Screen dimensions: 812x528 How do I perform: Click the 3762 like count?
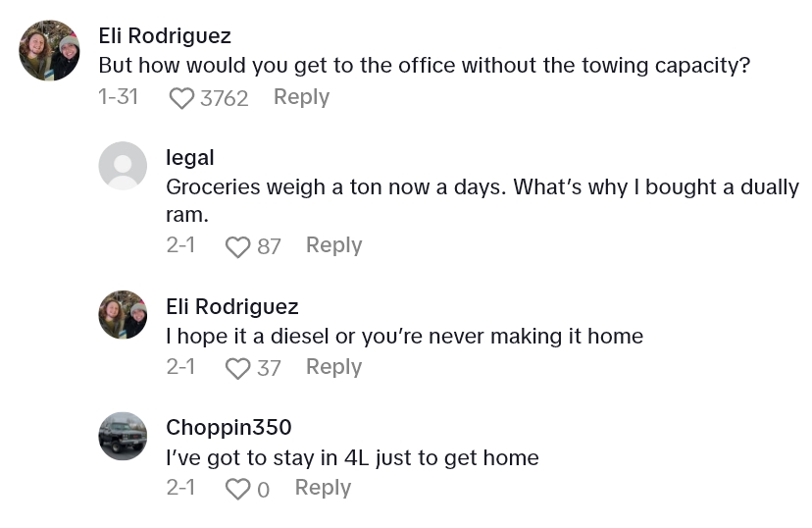click(225, 98)
